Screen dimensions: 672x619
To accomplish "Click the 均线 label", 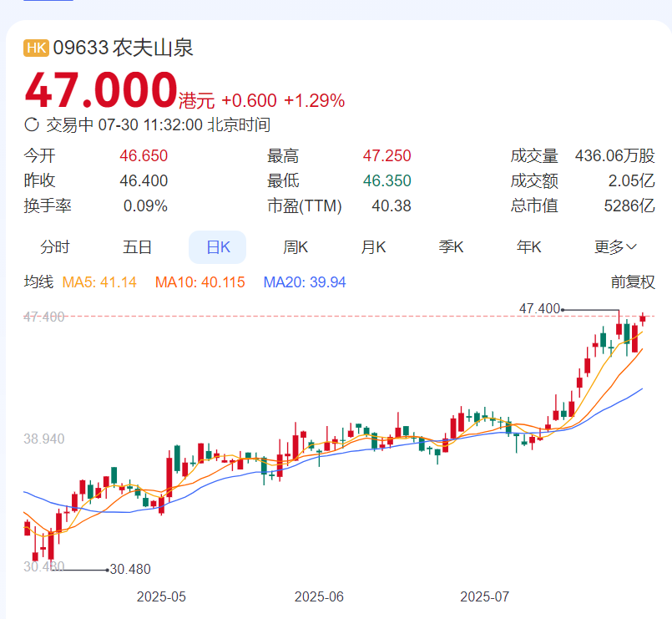I will point(38,282).
